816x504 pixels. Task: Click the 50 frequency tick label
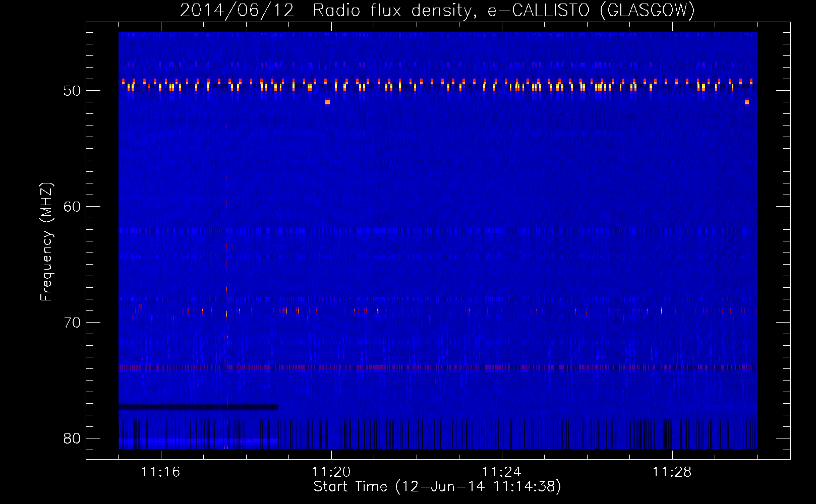72,91
